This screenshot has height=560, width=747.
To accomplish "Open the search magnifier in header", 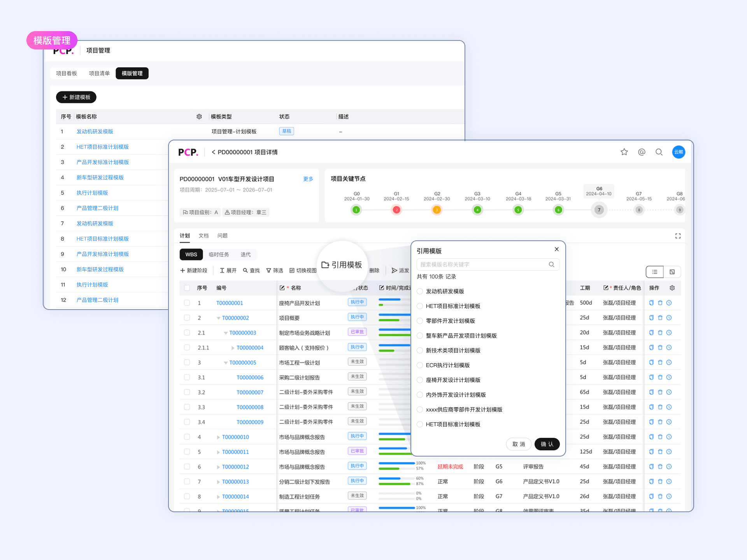I will coord(659,152).
